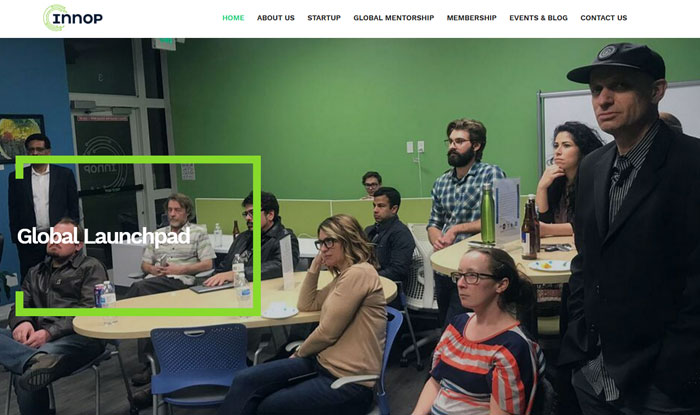
Task: Click the green water bottle in photo
Action: pos(488,214)
